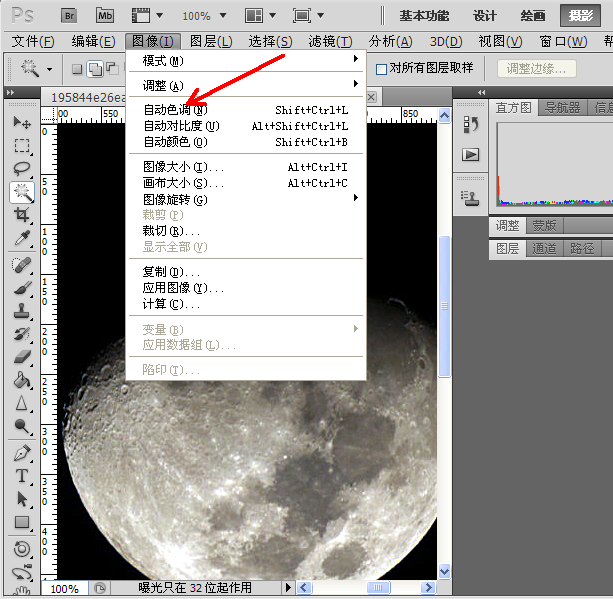The width and height of the screenshot is (613, 599).
Task: Choose Subtract from Selection mode button
Action: point(113,69)
